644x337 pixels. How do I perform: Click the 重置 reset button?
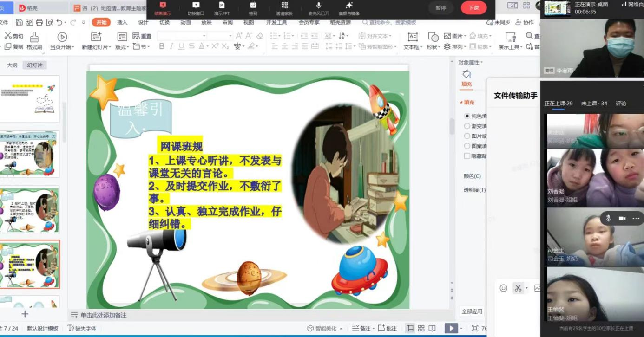click(142, 36)
